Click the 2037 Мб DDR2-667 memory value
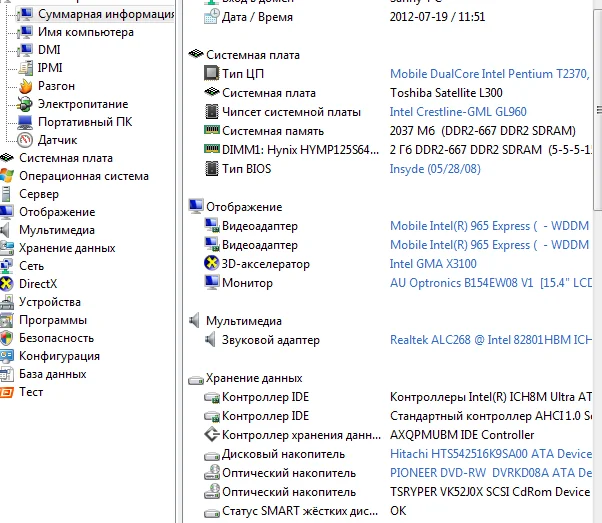The width and height of the screenshot is (602, 523). 483,131
